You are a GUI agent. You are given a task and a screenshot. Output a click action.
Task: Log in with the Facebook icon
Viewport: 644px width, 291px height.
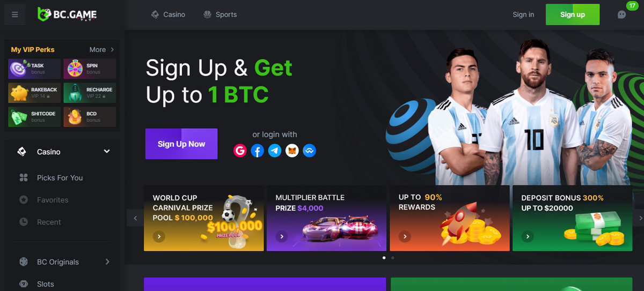click(257, 151)
